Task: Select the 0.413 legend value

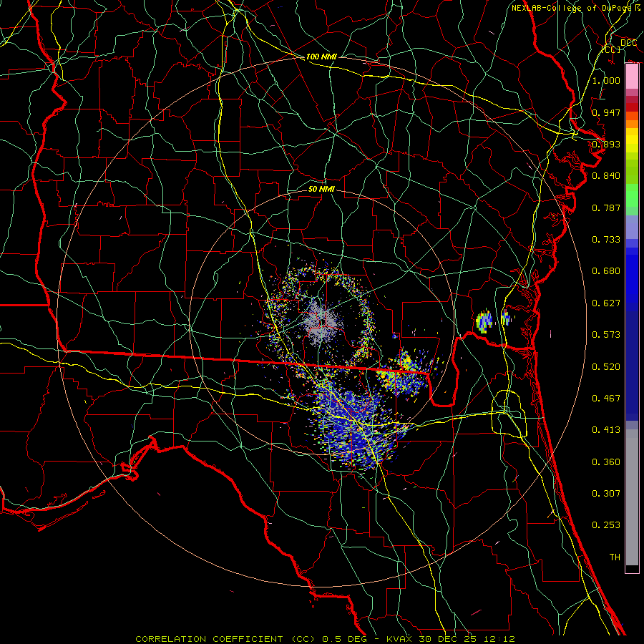Action: pos(606,430)
